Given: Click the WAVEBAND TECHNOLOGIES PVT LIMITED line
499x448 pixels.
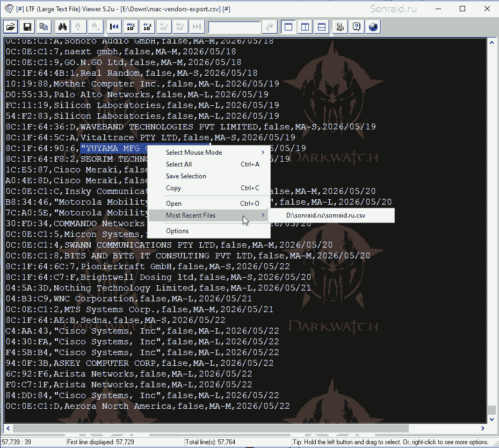Looking at the screenshot, I should point(191,127).
